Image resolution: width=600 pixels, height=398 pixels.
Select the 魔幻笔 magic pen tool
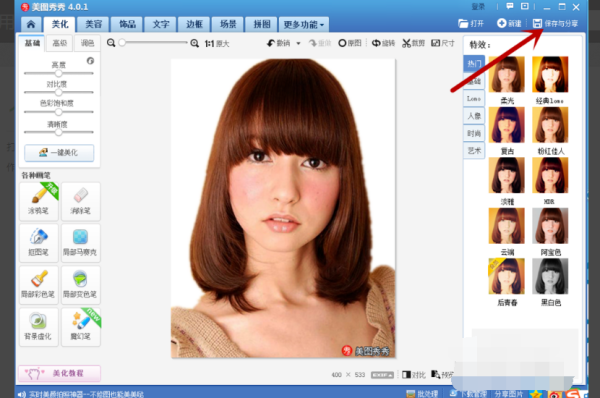[81, 327]
